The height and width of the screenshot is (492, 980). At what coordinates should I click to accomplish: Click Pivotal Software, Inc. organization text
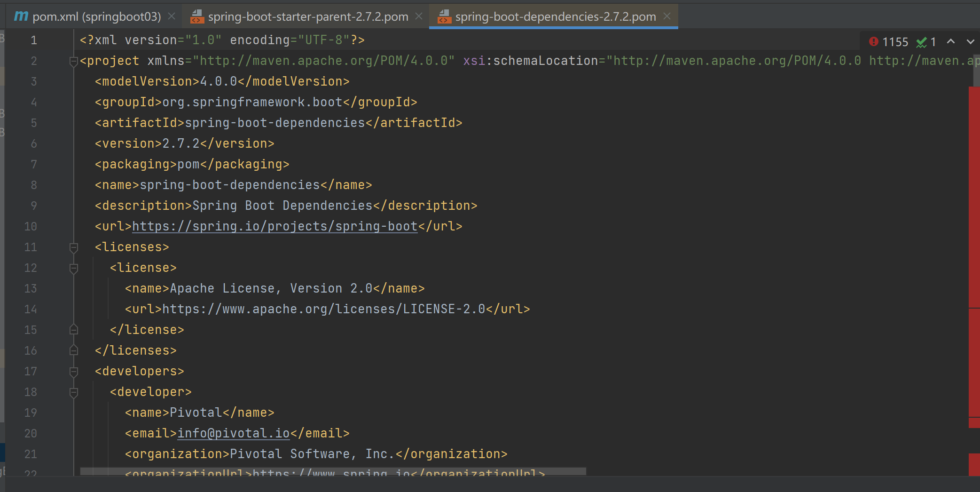[x=313, y=454]
